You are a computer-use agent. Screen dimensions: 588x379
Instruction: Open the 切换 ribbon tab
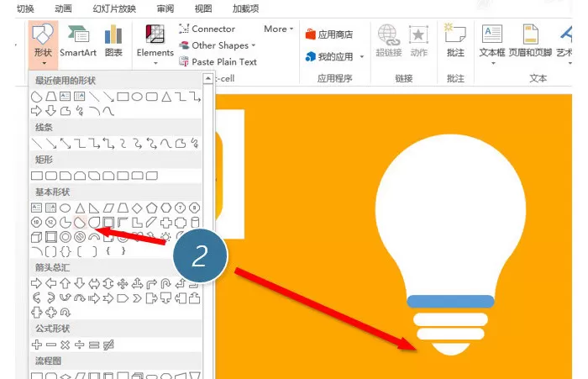click(25, 8)
